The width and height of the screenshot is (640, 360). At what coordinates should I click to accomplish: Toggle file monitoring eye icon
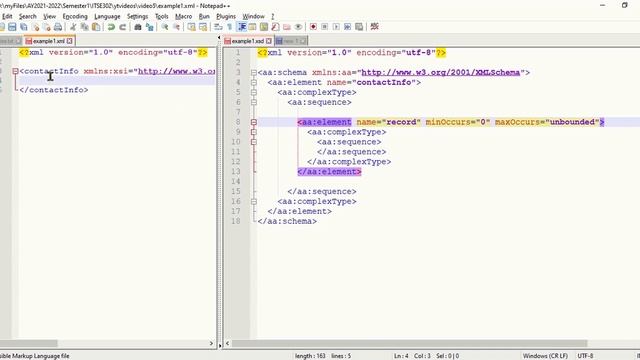coord(298,27)
